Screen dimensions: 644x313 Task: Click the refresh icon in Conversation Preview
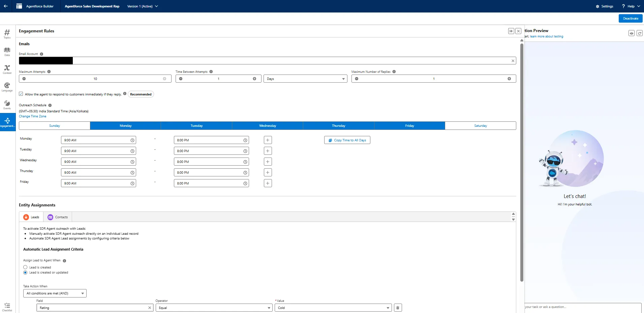pyautogui.click(x=639, y=33)
